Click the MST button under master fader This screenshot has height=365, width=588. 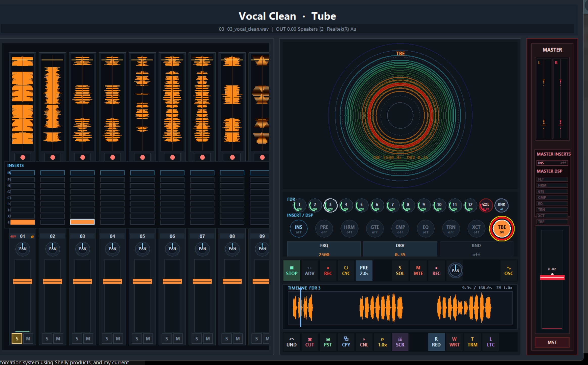(552, 342)
